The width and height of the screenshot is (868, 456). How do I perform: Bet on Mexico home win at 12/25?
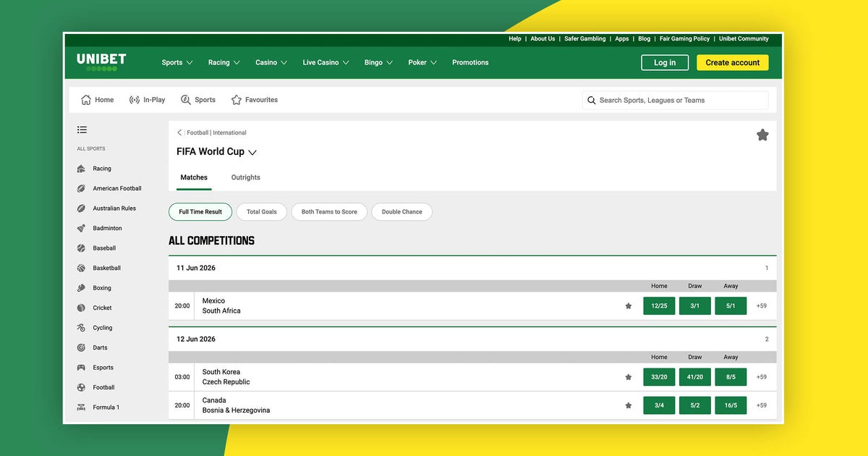click(x=659, y=306)
